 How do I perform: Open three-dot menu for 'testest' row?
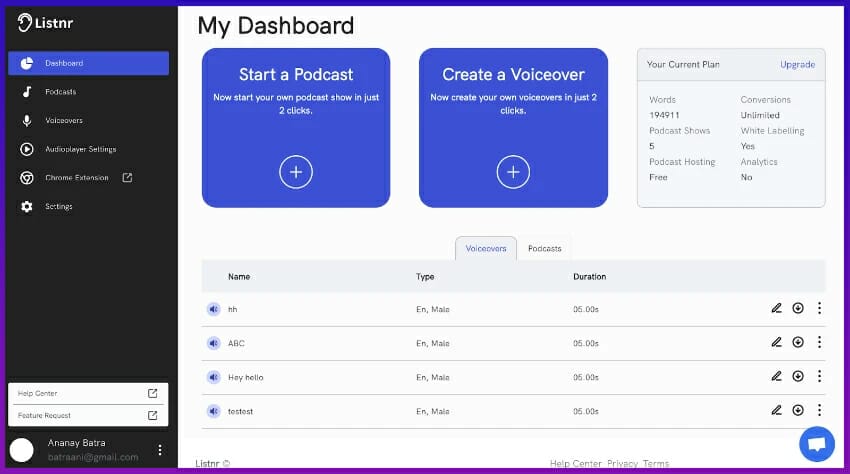pyautogui.click(x=819, y=410)
